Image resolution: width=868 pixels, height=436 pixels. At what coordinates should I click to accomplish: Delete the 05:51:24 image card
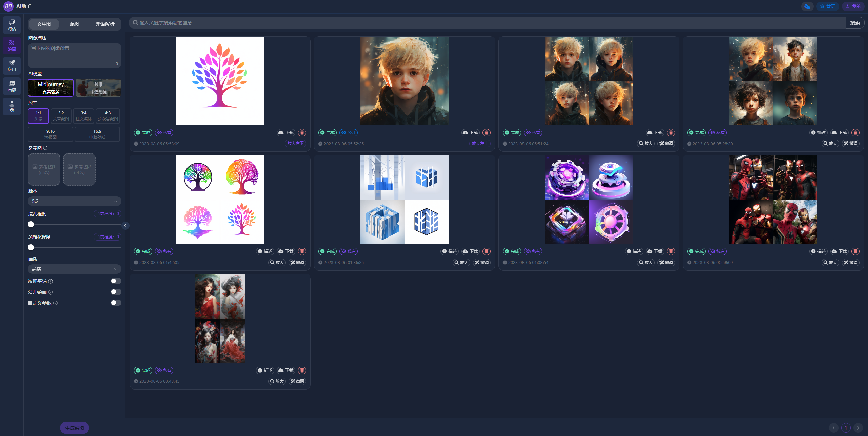click(671, 133)
